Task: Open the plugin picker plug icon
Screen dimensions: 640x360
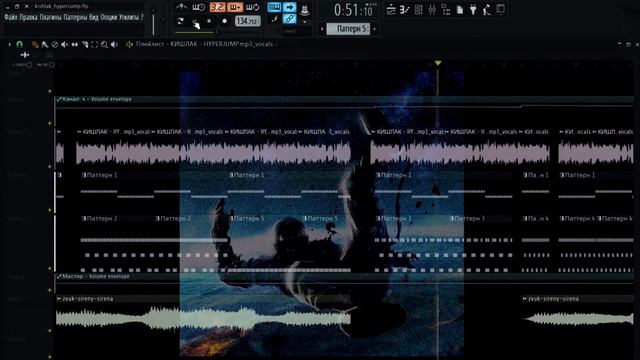Action: coord(473,10)
